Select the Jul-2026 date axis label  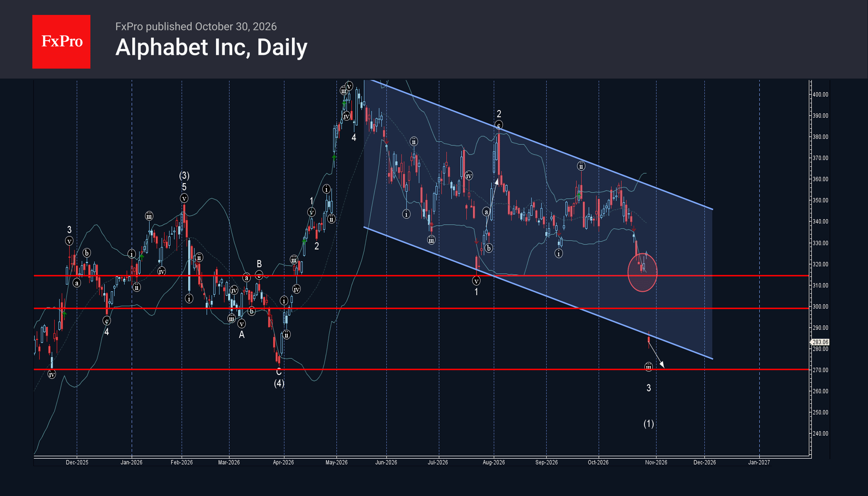coord(438,462)
